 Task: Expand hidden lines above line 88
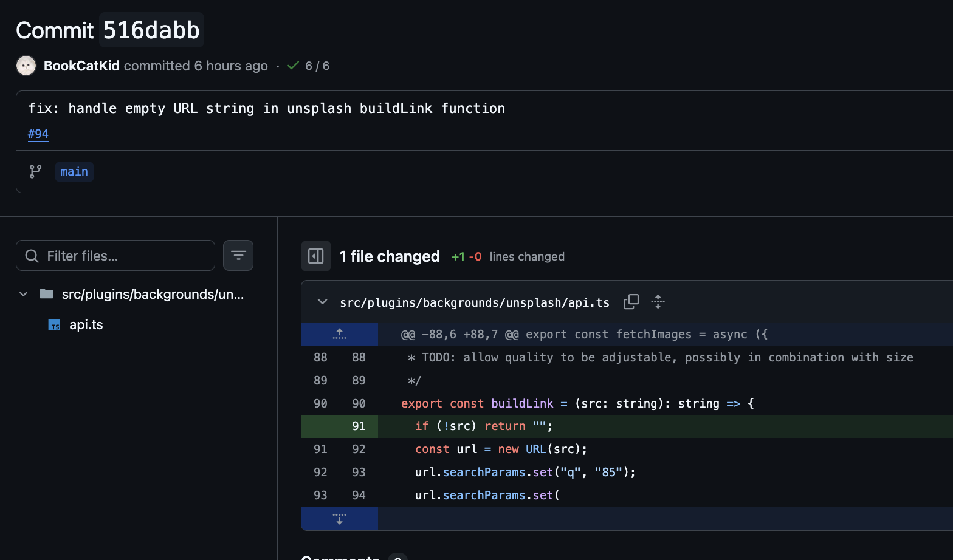[x=340, y=334]
